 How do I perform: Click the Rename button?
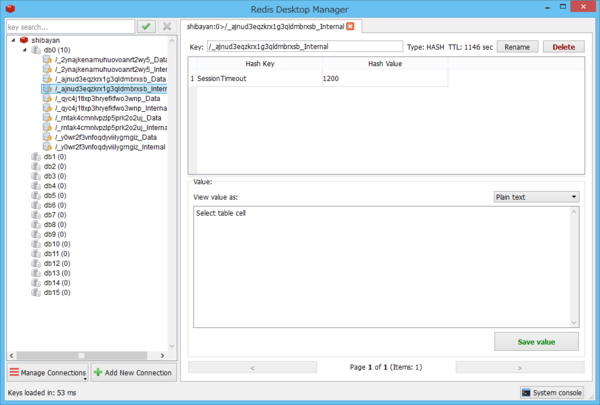[517, 47]
